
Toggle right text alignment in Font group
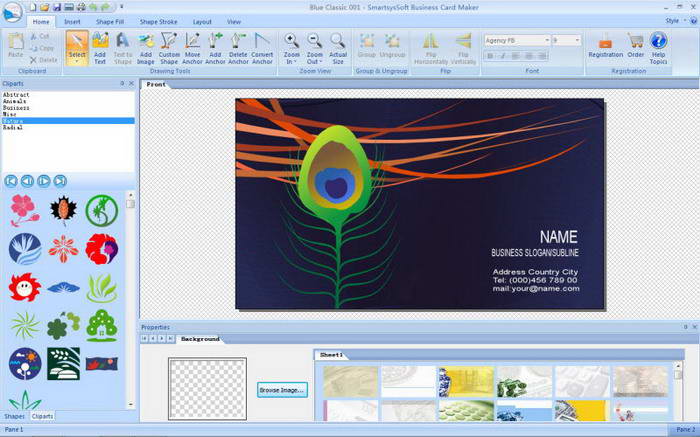pyautogui.click(x=542, y=56)
